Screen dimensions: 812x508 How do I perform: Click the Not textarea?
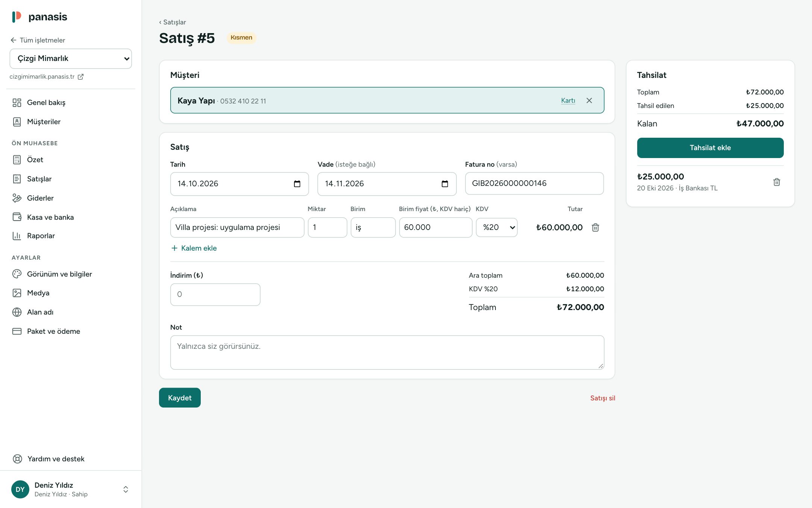[x=387, y=353]
